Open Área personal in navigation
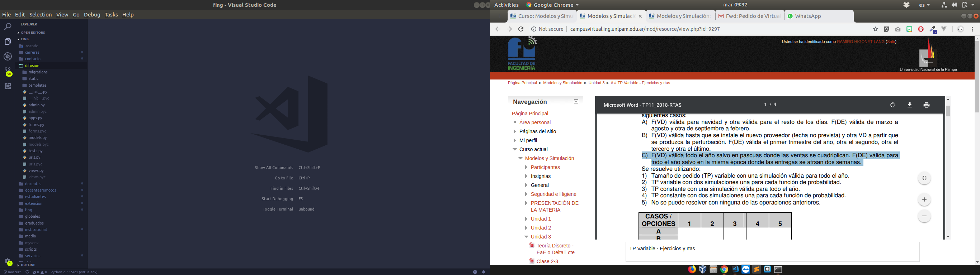Image resolution: width=980 pixels, height=275 pixels. tap(535, 123)
